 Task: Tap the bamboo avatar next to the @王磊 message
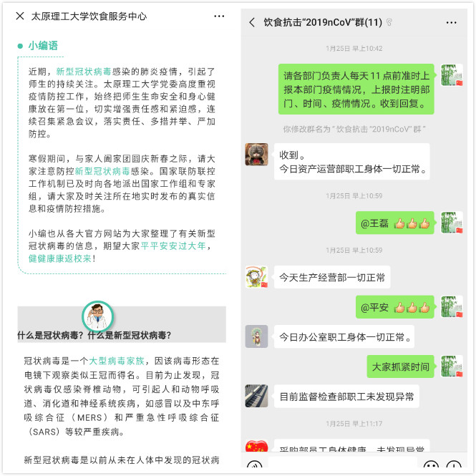click(x=452, y=222)
